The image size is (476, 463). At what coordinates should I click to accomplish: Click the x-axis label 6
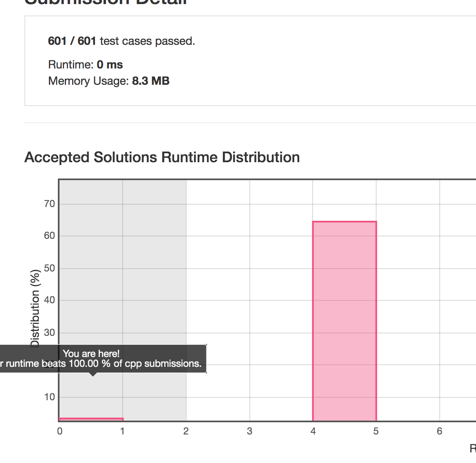click(x=439, y=431)
